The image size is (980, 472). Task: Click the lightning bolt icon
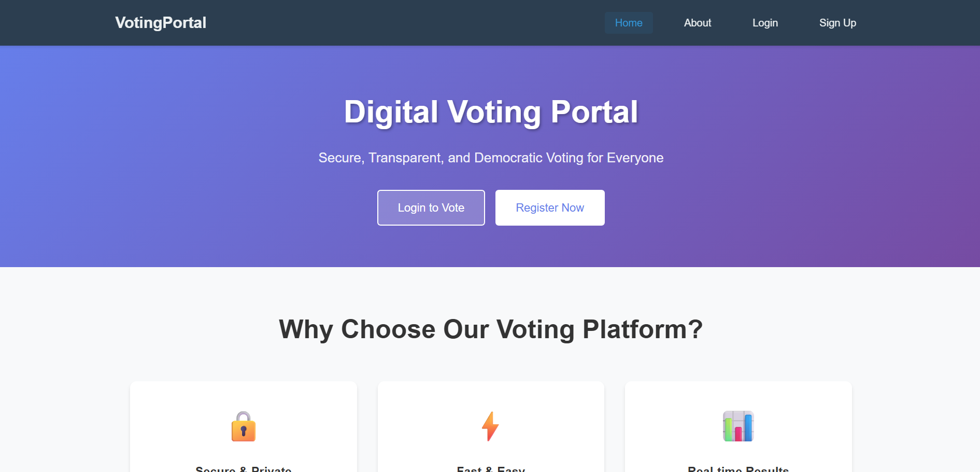490,426
